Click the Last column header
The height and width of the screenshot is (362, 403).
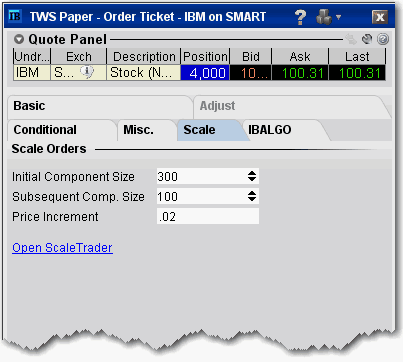[357, 56]
